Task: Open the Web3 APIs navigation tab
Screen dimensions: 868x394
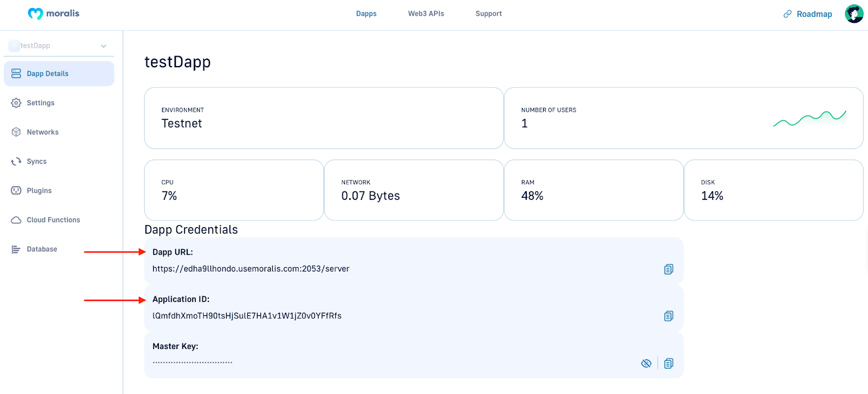Action: point(426,14)
